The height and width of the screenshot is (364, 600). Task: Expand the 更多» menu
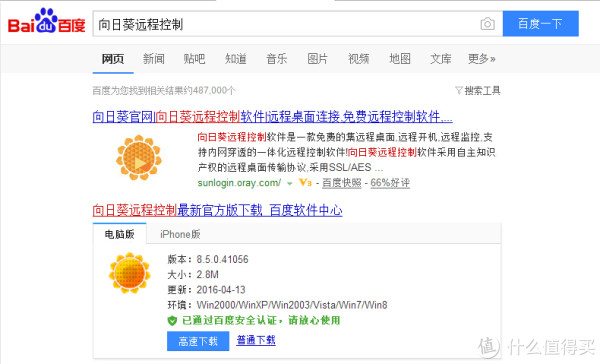pos(481,59)
